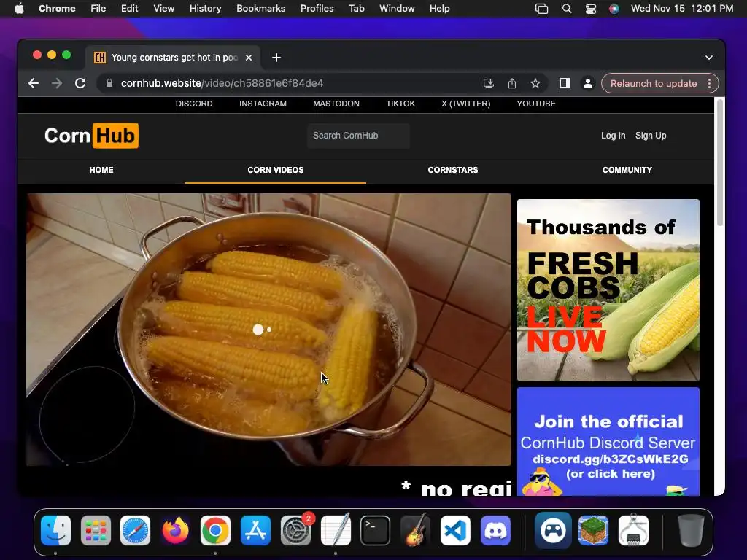Click the Stage Manager menu bar icon
Viewport: 747px width, 560px height.
tap(542, 9)
